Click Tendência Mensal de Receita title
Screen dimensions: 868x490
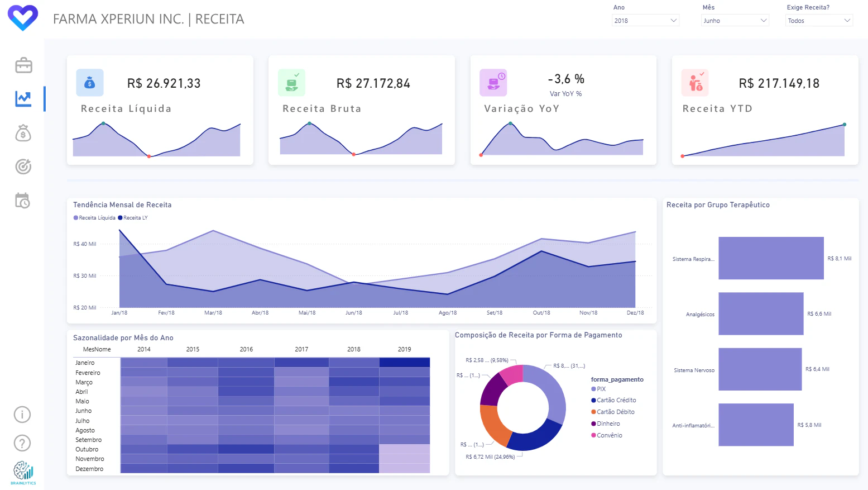[122, 205]
